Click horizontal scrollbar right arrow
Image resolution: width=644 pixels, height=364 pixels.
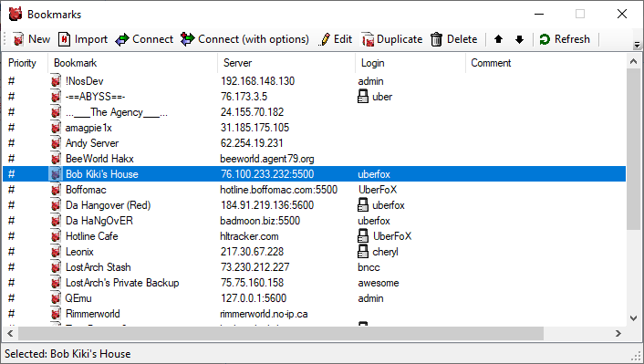618,334
